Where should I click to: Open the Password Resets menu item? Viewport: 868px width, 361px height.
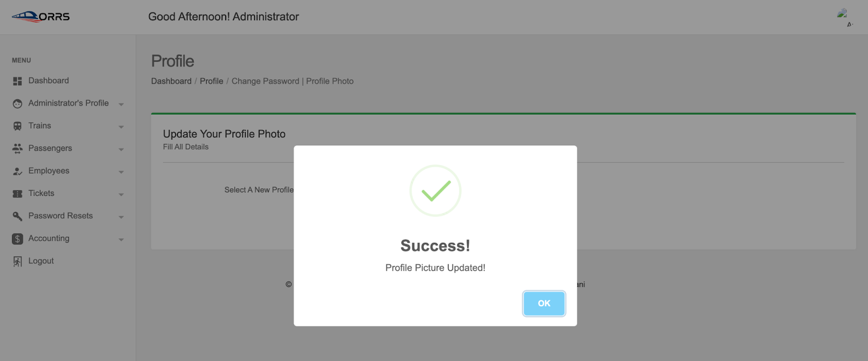pyautogui.click(x=60, y=216)
